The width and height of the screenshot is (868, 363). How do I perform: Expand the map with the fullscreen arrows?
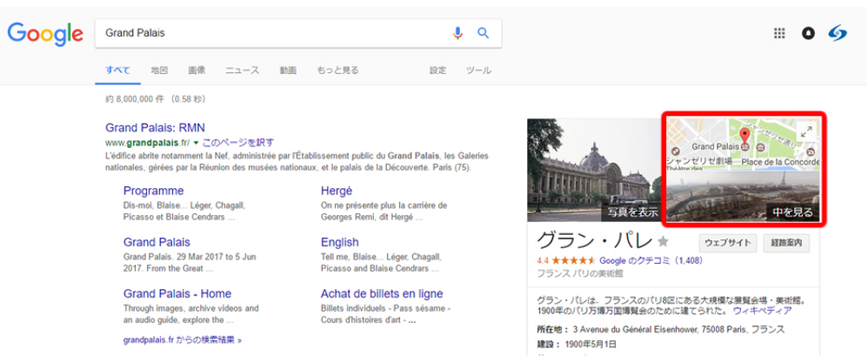tap(806, 131)
